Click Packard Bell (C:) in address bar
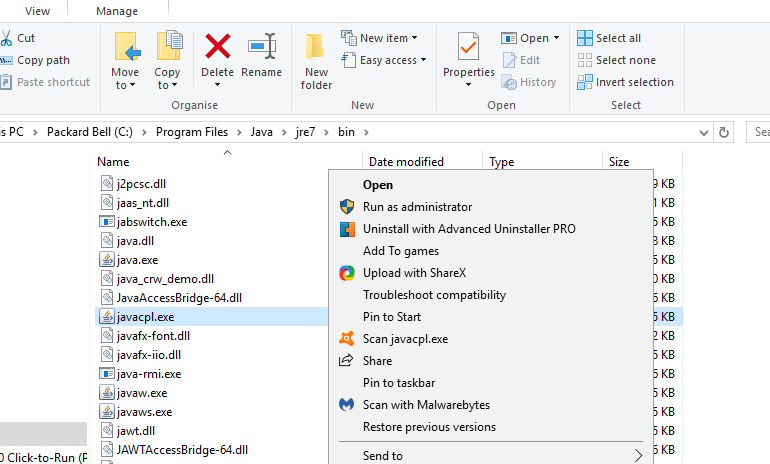770x464 pixels. click(x=90, y=132)
